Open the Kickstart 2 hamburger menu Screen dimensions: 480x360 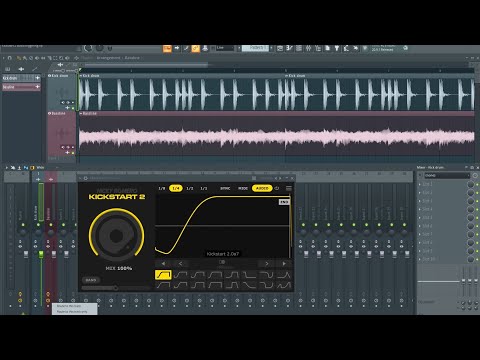(x=289, y=188)
